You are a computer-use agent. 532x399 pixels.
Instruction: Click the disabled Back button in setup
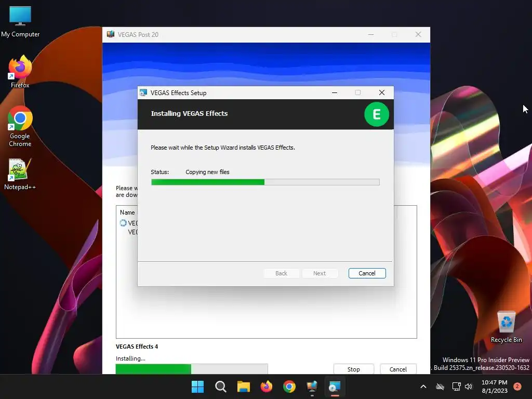281,273
